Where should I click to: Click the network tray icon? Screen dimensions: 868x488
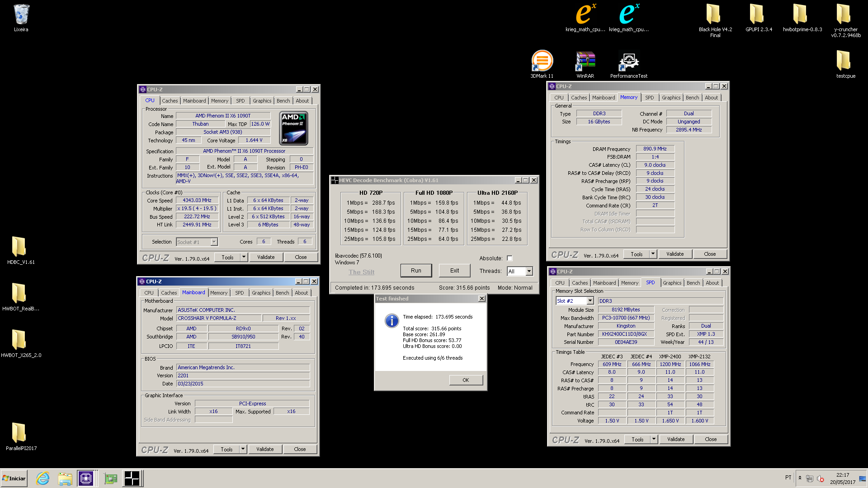[x=810, y=479]
